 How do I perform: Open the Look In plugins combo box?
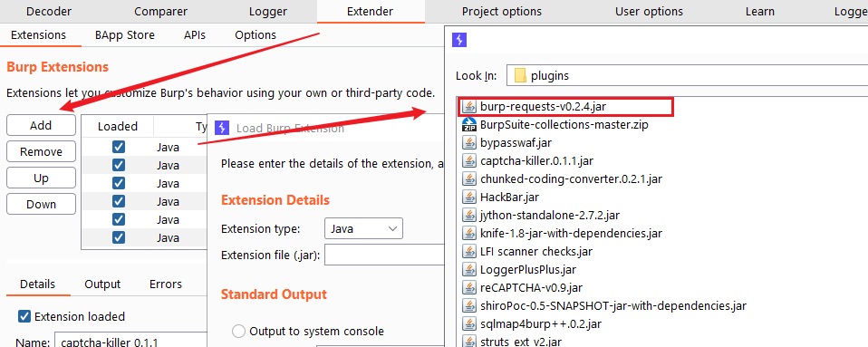tap(687, 75)
